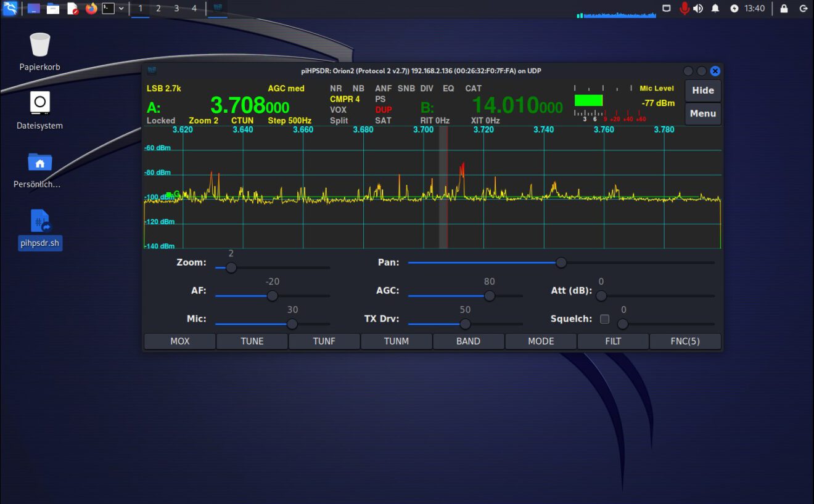Click the Mic gain slider handle

tap(292, 324)
